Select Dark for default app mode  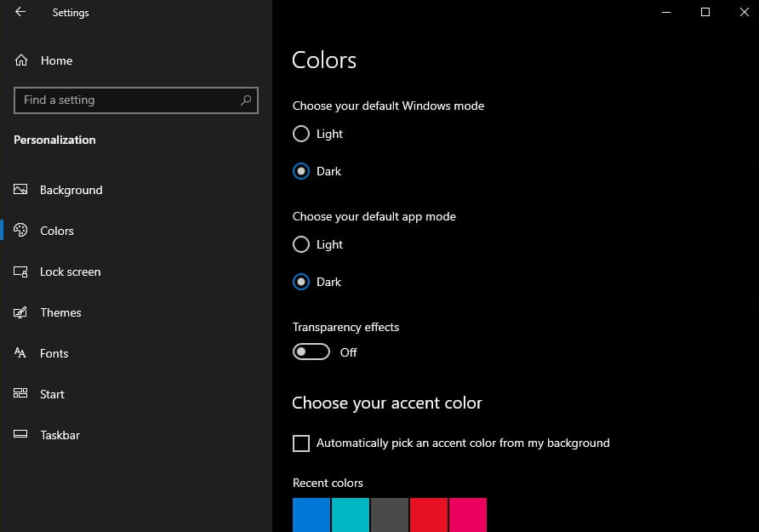(x=301, y=282)
